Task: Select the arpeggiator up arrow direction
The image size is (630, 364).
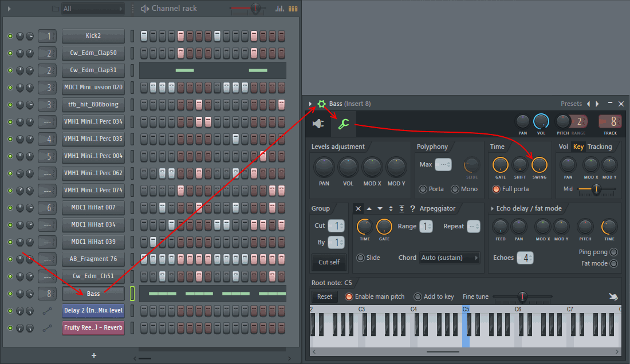Action: pyautogui.click(x=369, y=209)
